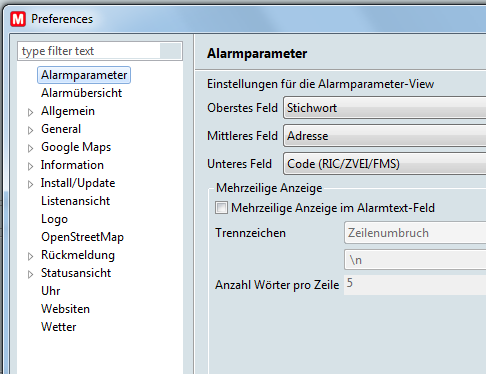
Task: Expand the Allgemein tree node
Action: 30,112
